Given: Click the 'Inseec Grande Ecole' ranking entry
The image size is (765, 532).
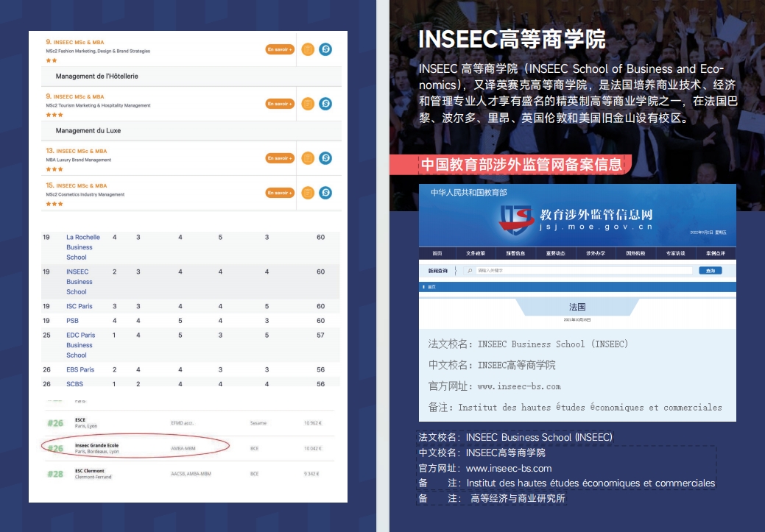Looking at the screenshot, I should tap(96, 445).
